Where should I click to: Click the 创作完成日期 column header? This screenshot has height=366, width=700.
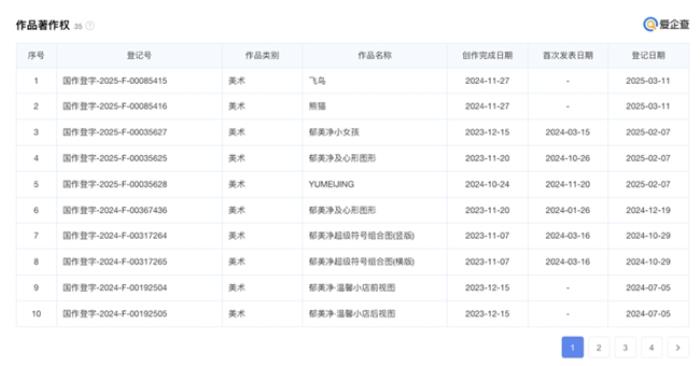click(487, 55)
